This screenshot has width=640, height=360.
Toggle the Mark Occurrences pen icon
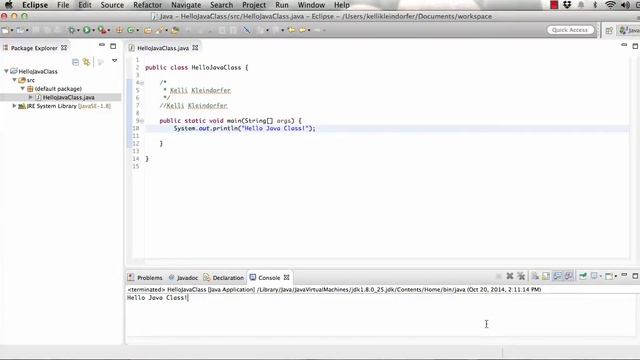247,29
